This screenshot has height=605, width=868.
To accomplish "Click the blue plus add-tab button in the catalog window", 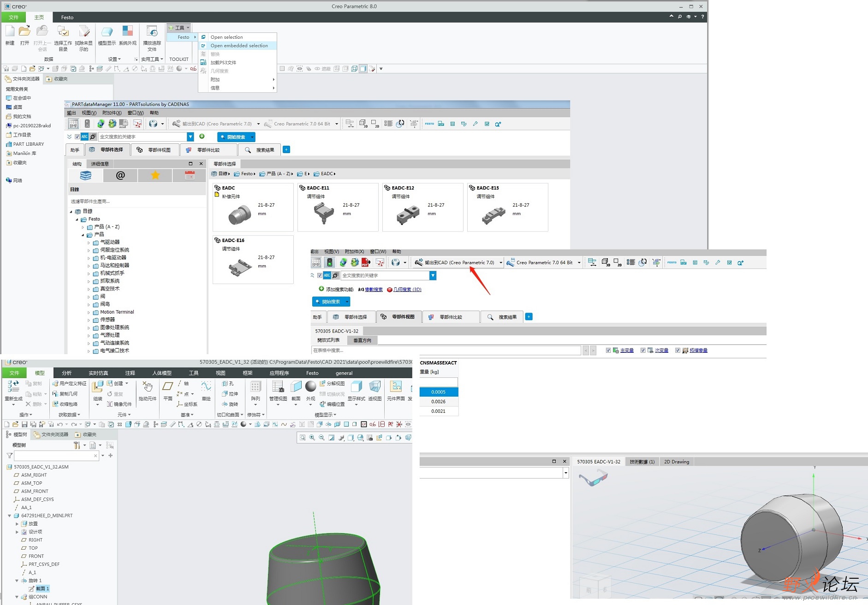I will click(286, 149).
